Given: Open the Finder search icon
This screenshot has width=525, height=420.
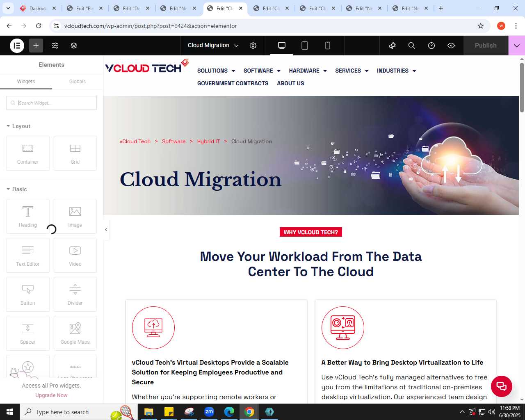Looking at the screenshot, I should (412, 46).
